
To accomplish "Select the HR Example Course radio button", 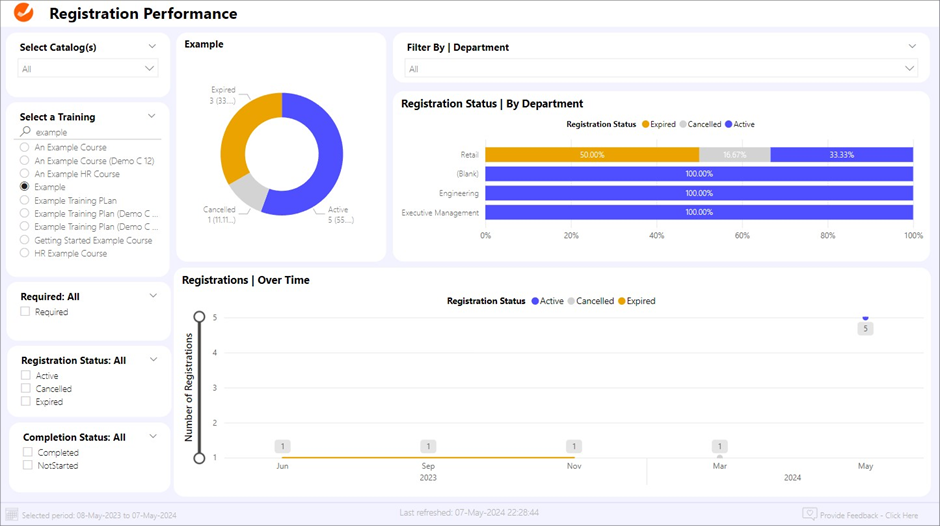I will pos(25,254).
